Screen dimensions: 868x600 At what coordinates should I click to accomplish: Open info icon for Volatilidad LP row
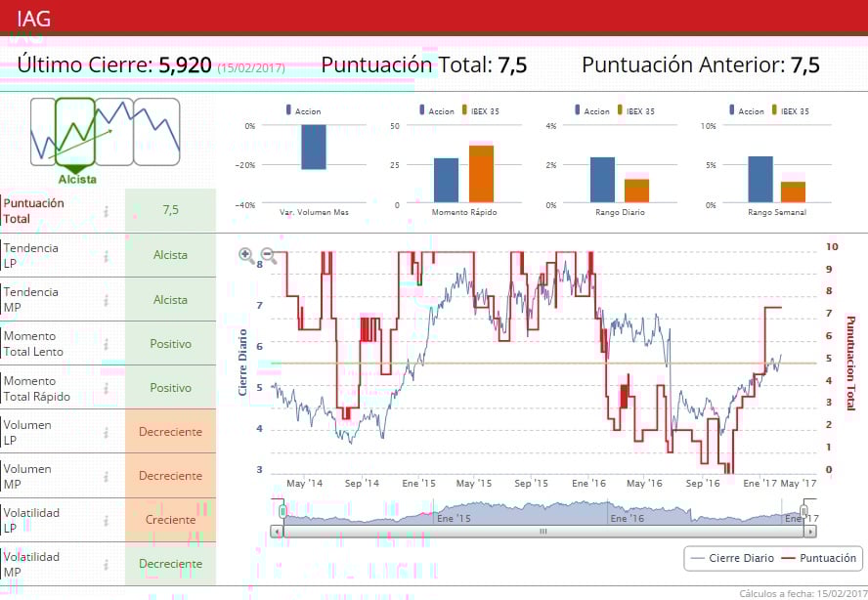tap(106, 520)
